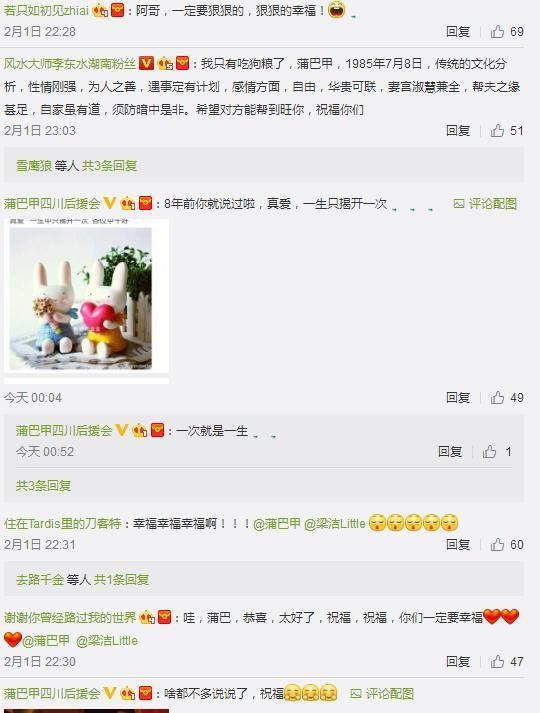
Task: Expand 去路千金 等人 共1条回复
Action: [83, 579]
